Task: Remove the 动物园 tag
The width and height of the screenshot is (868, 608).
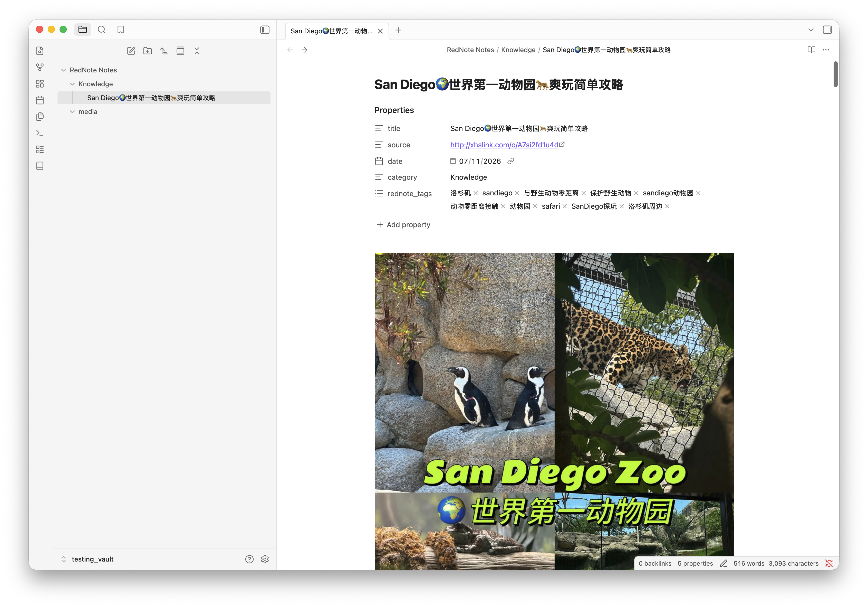Action: [535, 206]
